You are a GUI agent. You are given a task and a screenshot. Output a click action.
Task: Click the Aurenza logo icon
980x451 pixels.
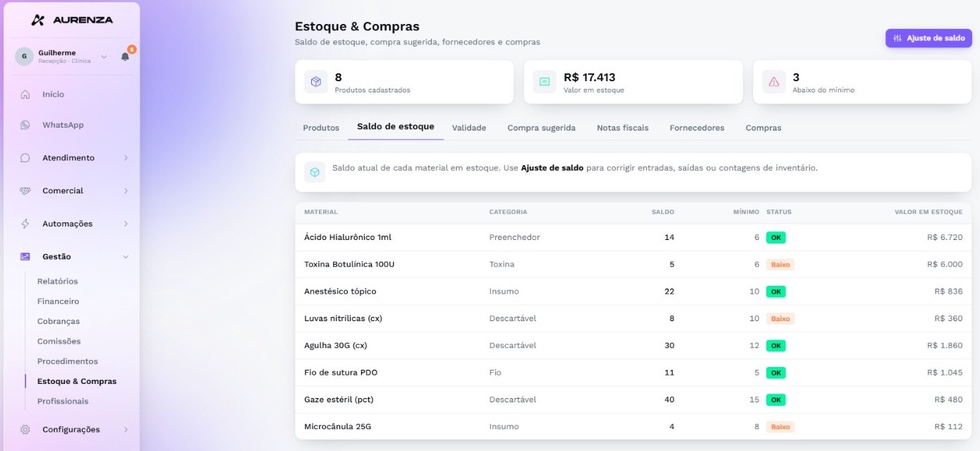click(x=38, y=20)
